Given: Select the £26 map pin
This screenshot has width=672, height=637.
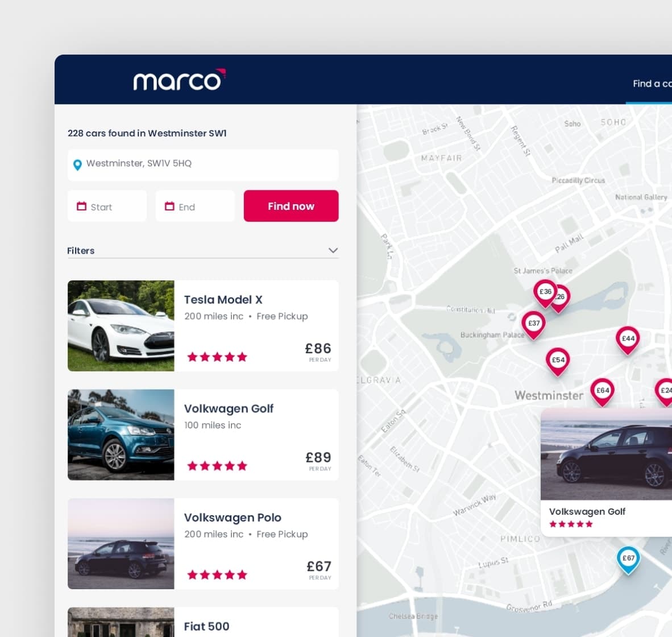Looking at the screenshot, I should pos(562,297).
